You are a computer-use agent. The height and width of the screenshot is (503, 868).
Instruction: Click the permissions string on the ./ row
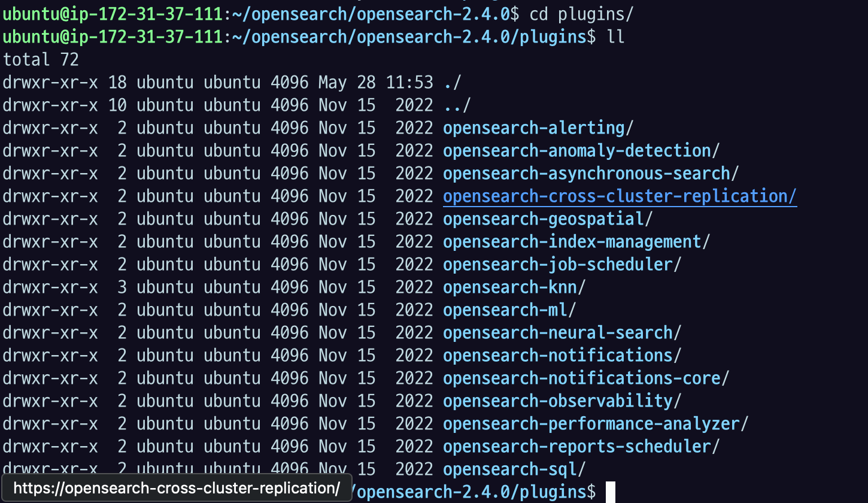(x=50, y=83)
